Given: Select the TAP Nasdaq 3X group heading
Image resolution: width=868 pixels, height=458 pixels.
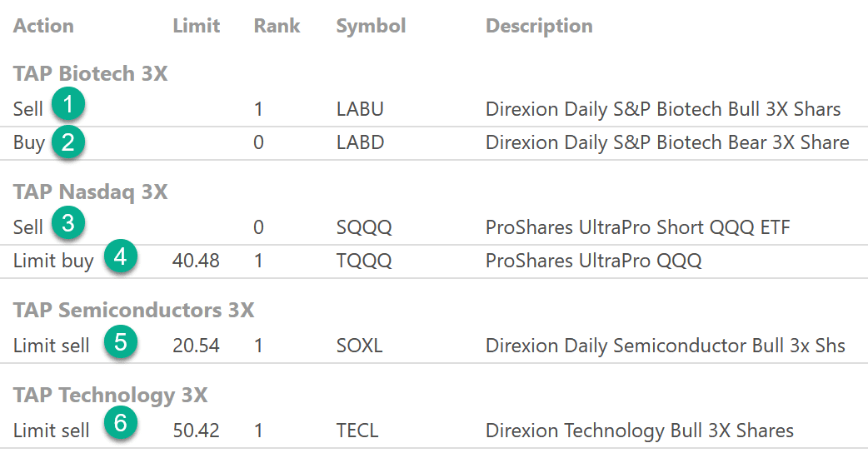Looking at the screenshot, I should [90, 192].
